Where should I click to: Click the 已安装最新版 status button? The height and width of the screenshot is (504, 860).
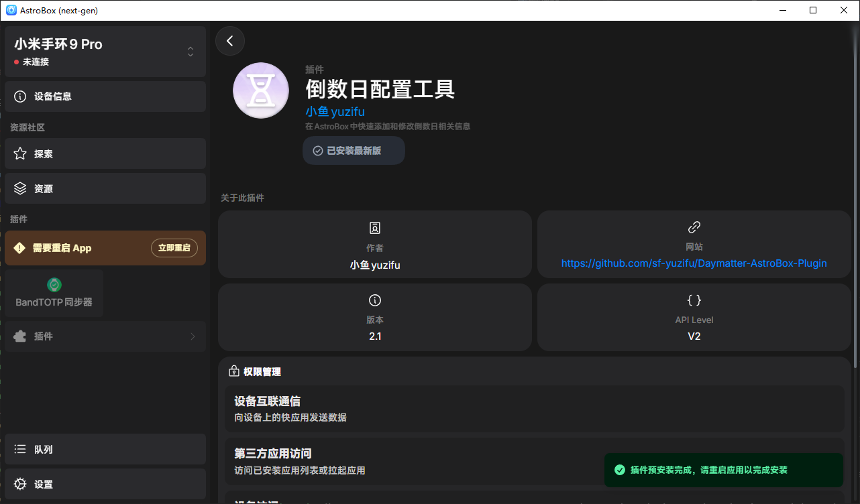tap(354, 151)
